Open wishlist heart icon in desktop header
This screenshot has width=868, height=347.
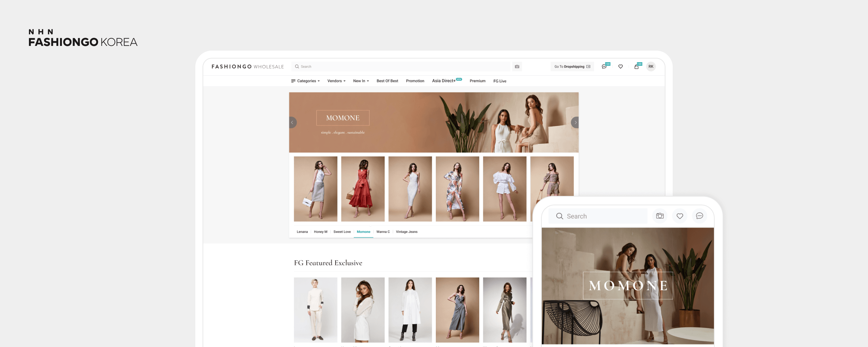(x=621, y=67)
